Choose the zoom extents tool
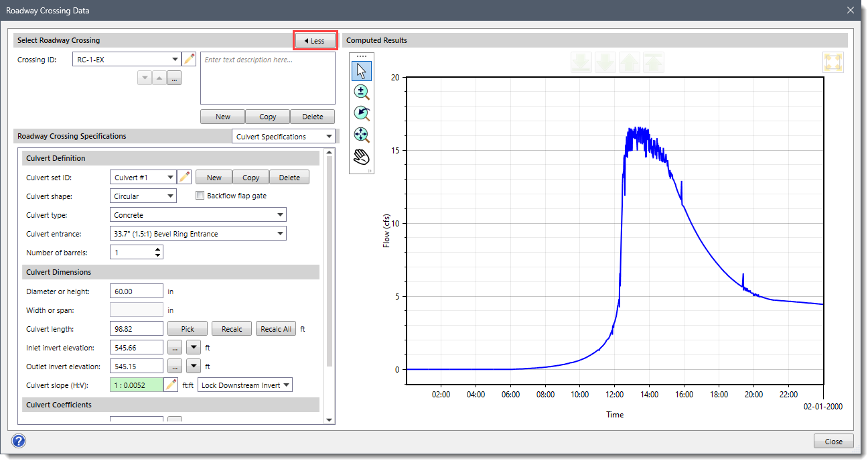Screen dimensions: 868x461 (x=362, y=135)
